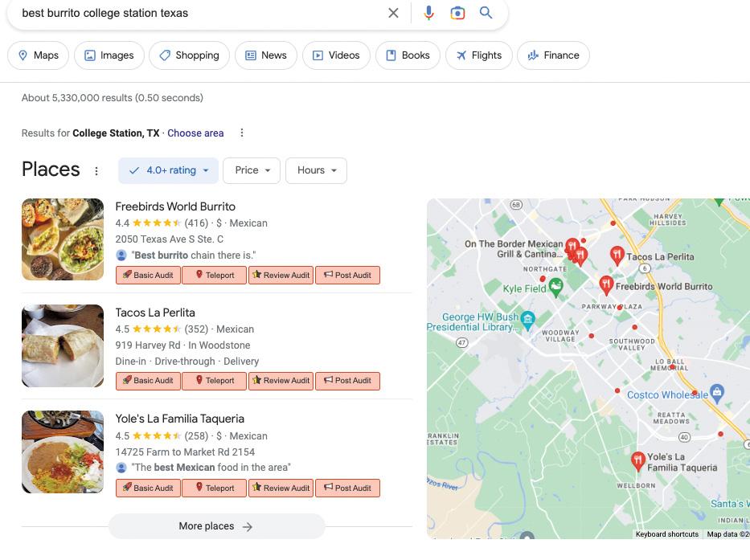The height and width of the screenshot is (560, 750).
Task: Run Basic Audit for Yole's La Familia Taqueria
Action: (148, 488)
